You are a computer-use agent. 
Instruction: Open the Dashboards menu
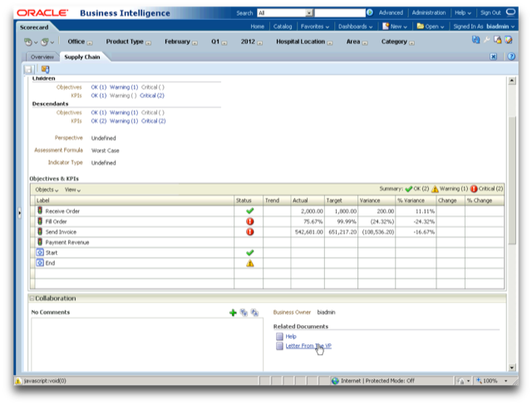(x=355, y=27)
